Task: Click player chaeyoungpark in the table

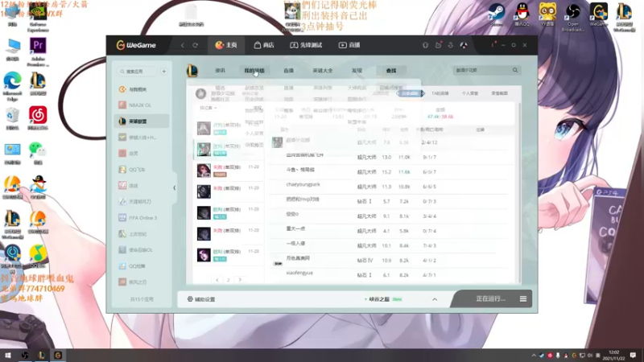Action: [x=303, y=185]
